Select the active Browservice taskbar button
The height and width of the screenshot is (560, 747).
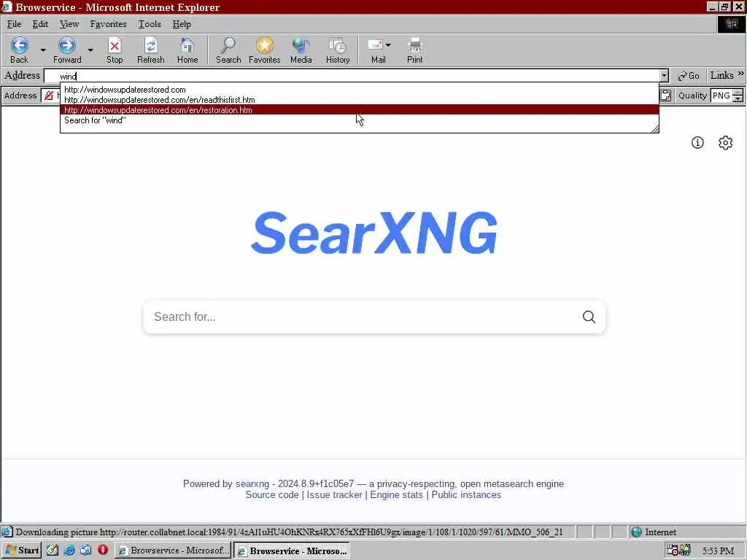click(x=292, y=551)
